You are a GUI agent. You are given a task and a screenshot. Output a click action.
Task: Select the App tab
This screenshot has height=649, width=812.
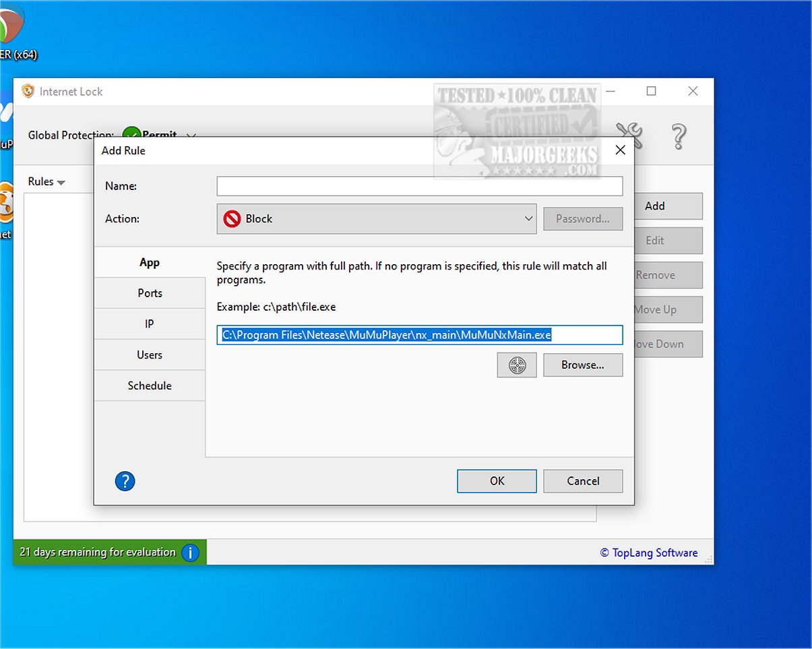(150, 262)
